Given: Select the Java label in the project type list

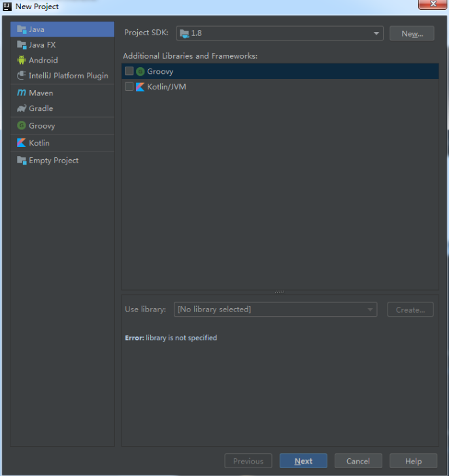Looking at the screenshot, I should pyautogui.click(x=37, y=29).
